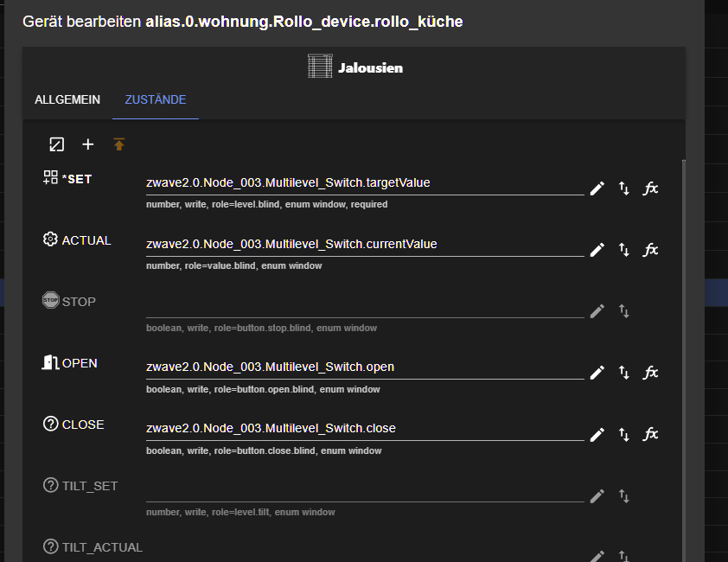
Task: Click the swap arrows icon for ACTUAL
Action: click(624, 250)
